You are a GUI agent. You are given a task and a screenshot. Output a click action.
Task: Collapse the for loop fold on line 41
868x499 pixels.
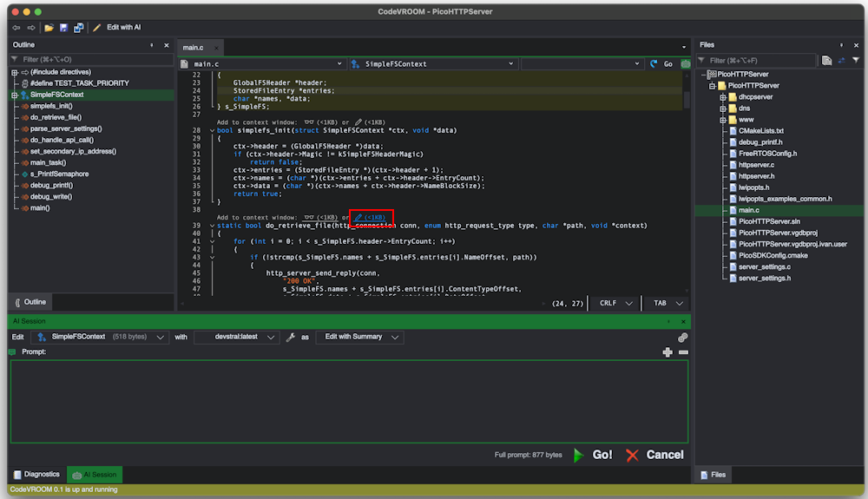[x=212, y=241]
